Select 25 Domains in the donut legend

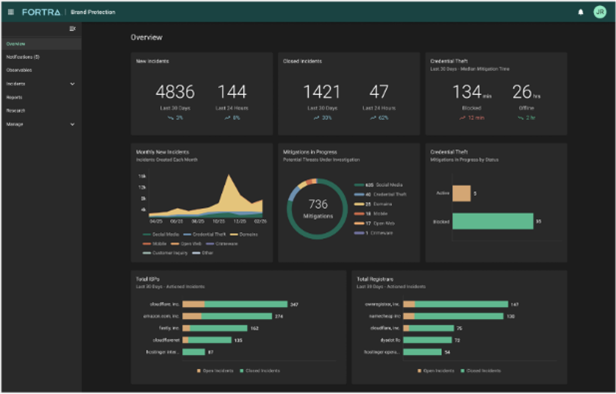pyautogui.click(x=373, y=204)
